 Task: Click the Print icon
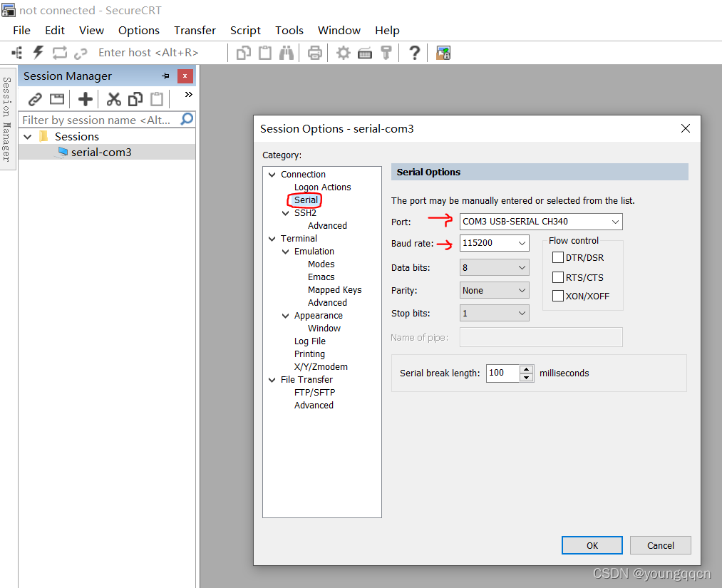314,53
